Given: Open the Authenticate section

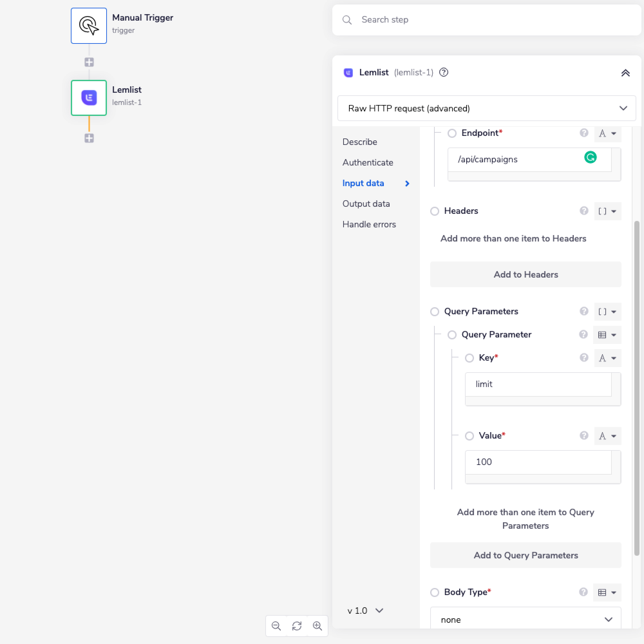Looking at the screenshot, I should coord(368,163).
